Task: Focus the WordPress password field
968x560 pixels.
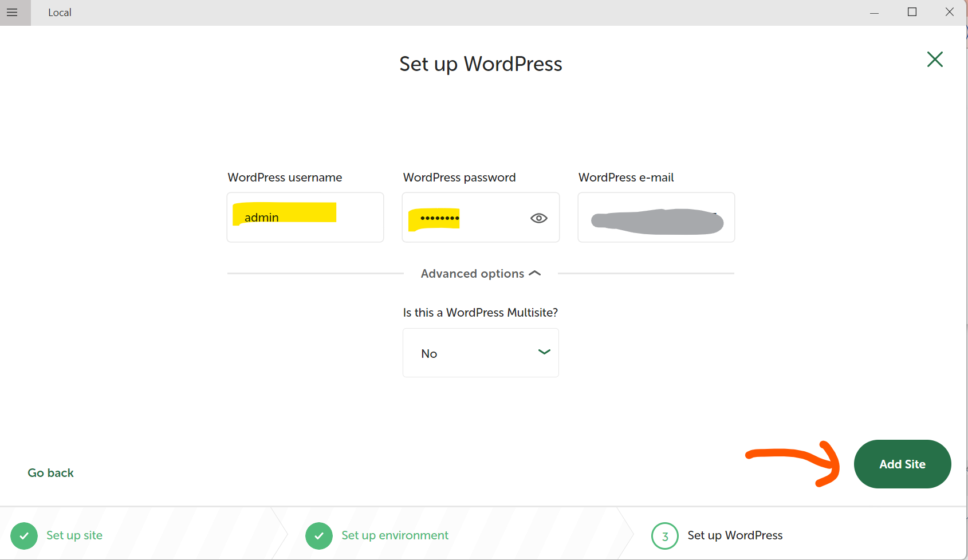Action: tap(481, 217)
